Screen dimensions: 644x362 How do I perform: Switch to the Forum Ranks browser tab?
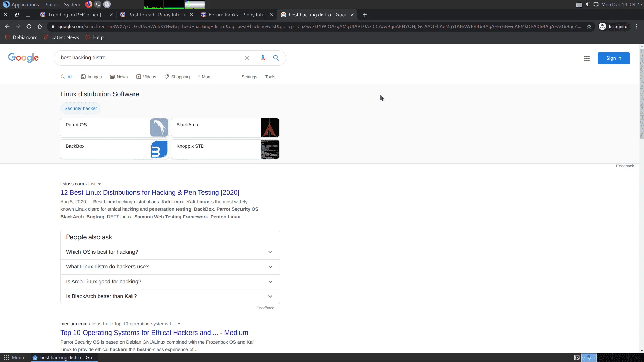click(237, 15)
